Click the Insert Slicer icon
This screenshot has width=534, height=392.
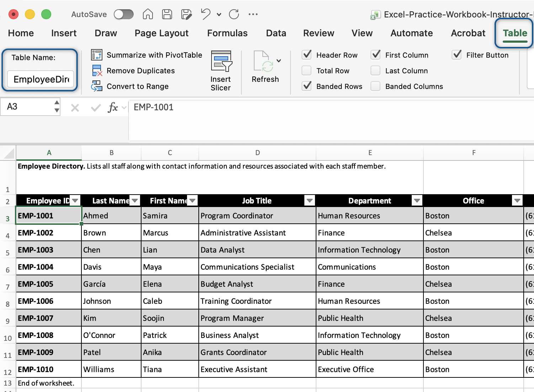(221, 61)
